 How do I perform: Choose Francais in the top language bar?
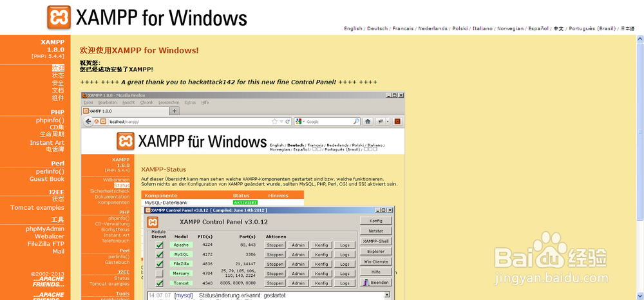pyautogui.click(x=403, y=29)
